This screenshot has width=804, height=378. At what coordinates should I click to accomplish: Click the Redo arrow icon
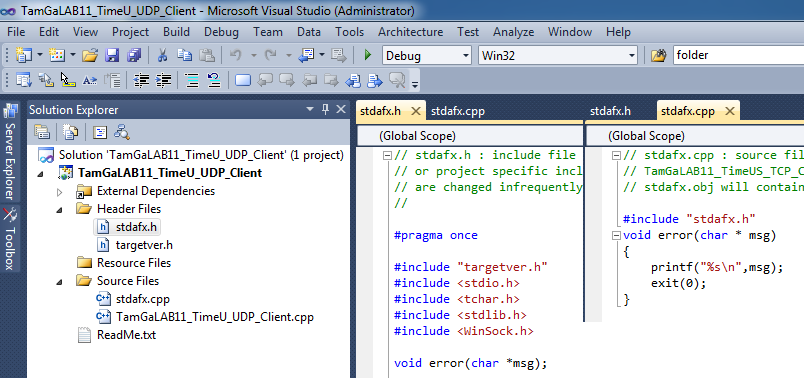(270, 55)
